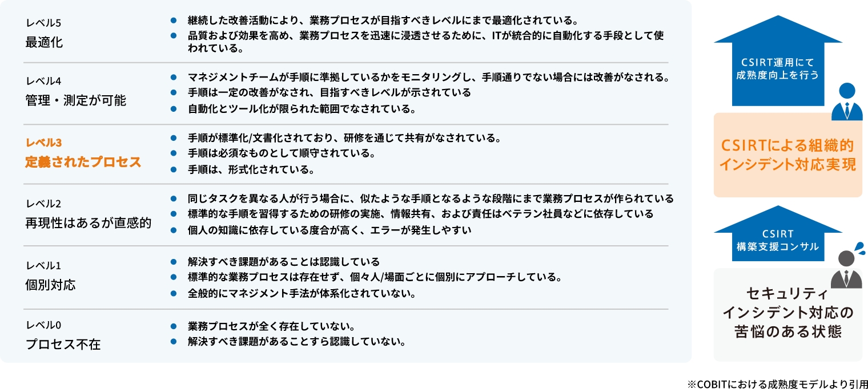This screenshot has height=389, width=868.
Task: Click the worried gray-suited person icon
Action: [x=846, y=268]
